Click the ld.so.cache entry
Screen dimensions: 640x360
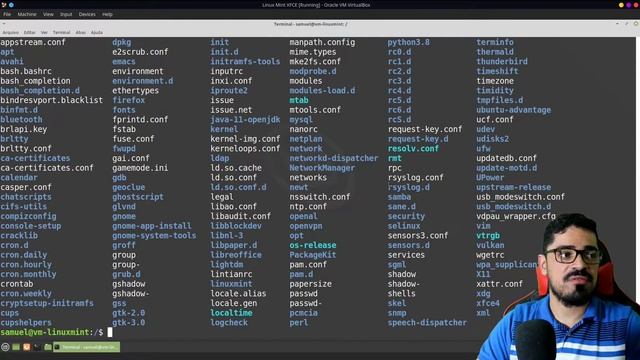pyautogui.click(x=236, y=168)
